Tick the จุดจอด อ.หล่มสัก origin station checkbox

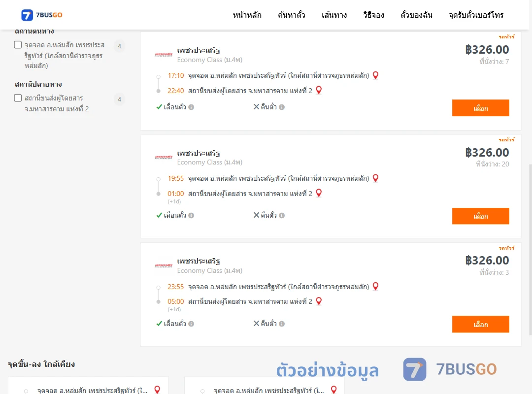(x=18, y=45)
